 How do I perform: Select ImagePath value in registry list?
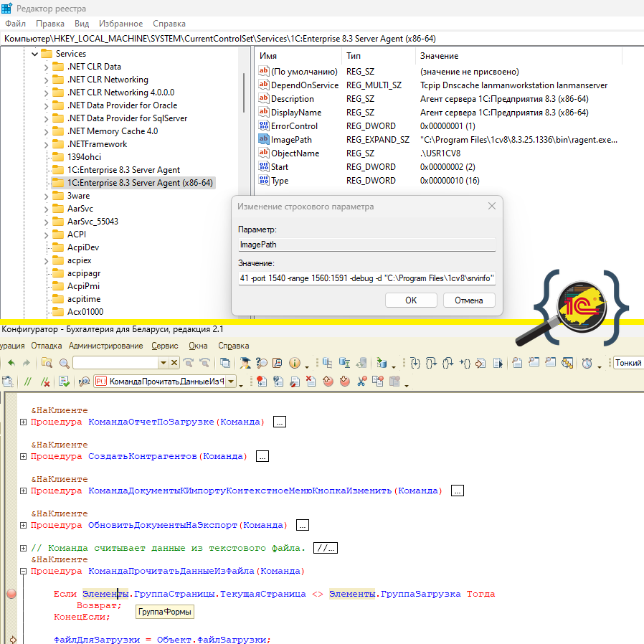(x=291, y=140)
